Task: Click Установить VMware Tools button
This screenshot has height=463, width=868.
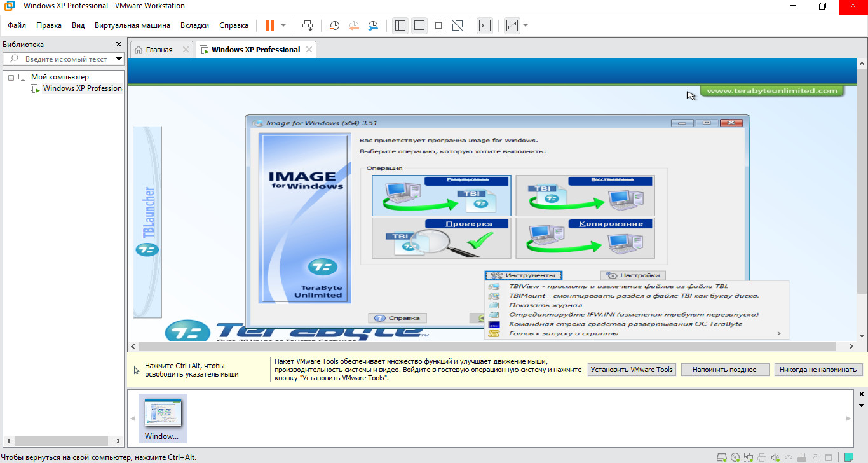Action: pyautogui.click(x=632, y=370)
